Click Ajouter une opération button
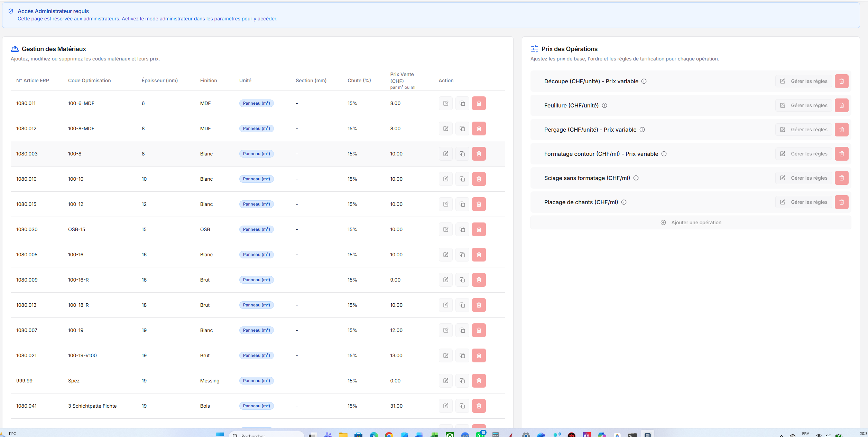Image resolution: width=868 pixels, height=437 pixels. 691,222
